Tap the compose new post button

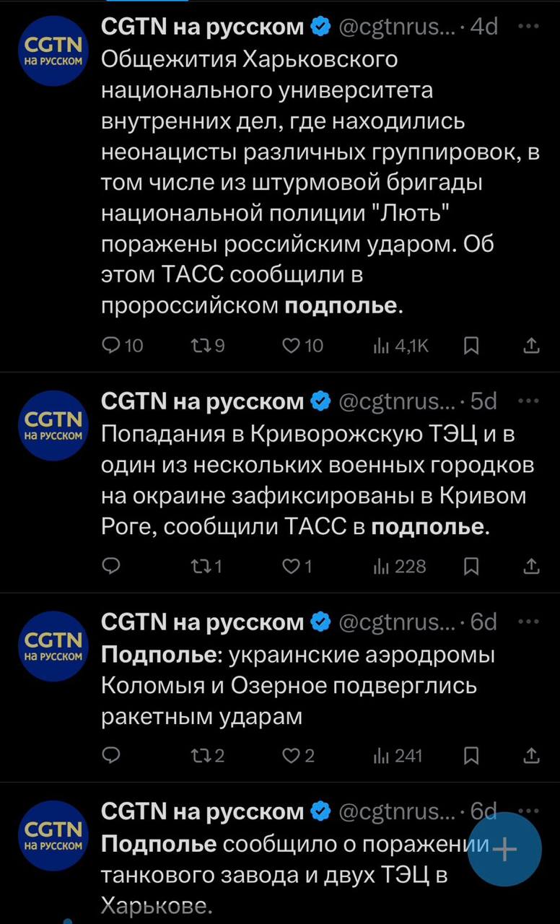(x=504, y=850)
